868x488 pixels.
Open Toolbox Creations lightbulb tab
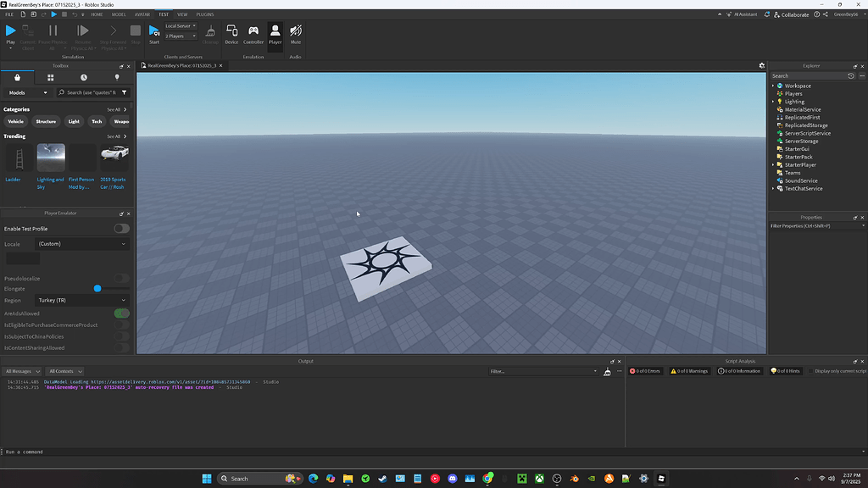[117, 77]
